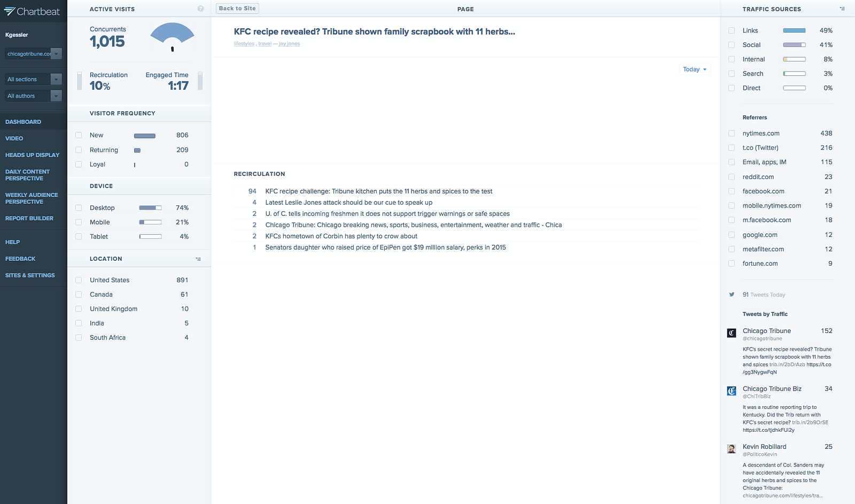Check the fortune.com referrer checkbox
Screen dimensions: 855x504
[x=732, y=263]
